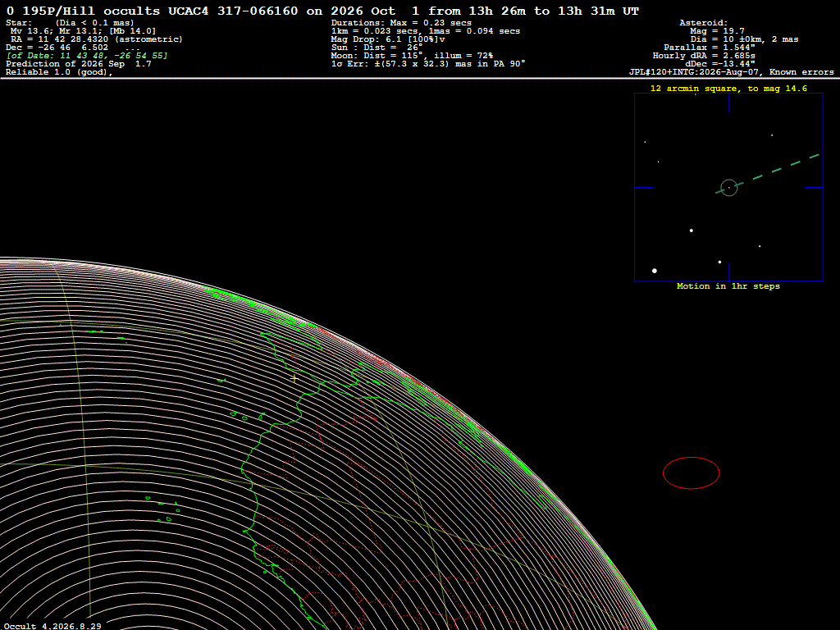Select the brightest star in finder chart corner
Screen dimensions: 840x630
654,271
